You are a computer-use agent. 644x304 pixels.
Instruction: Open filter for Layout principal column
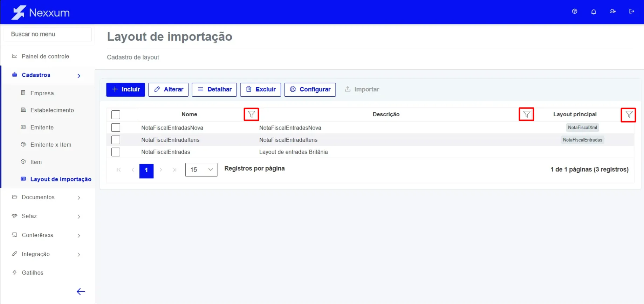pos(629,115)
